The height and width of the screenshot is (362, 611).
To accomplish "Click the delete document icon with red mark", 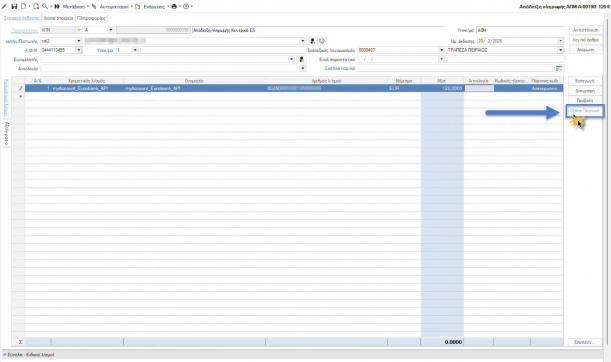I will coord(36,6).
